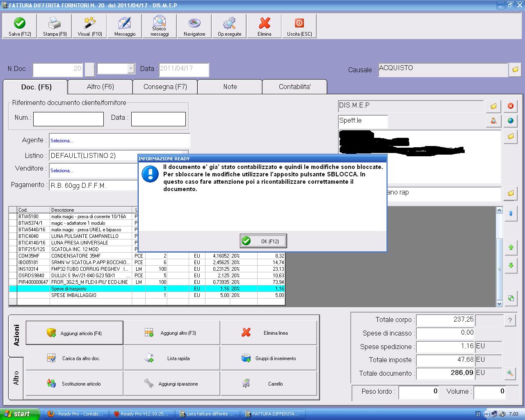Click Gruppi di inserimento button
The width and height of the screenshot is (525, 420).
pos(269,358)
